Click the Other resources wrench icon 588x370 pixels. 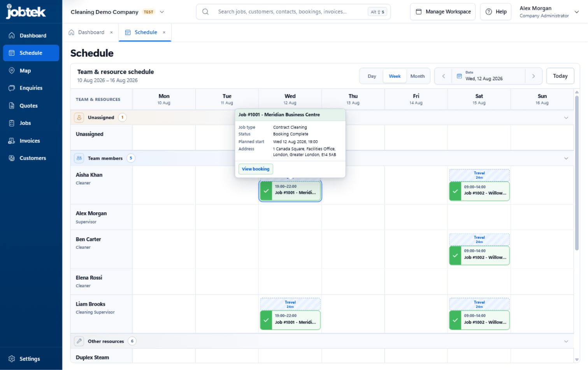[79, 341]
